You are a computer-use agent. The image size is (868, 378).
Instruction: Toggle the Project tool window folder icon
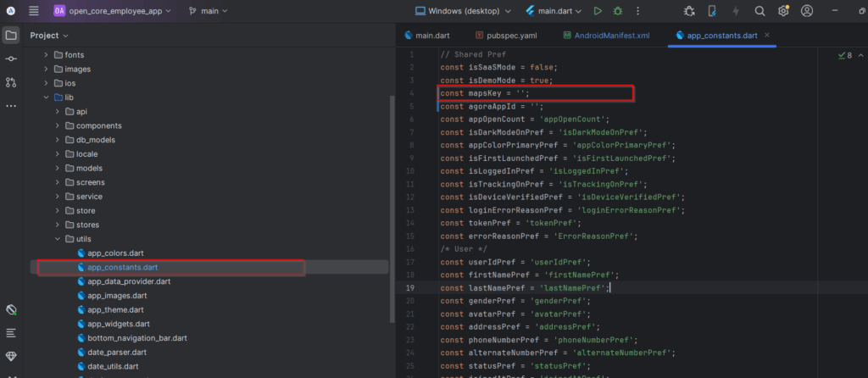[11, 35]
